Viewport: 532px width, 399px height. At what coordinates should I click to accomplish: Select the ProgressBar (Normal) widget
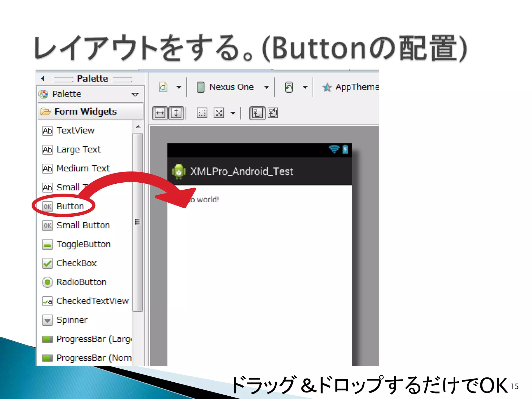(87, 358)
